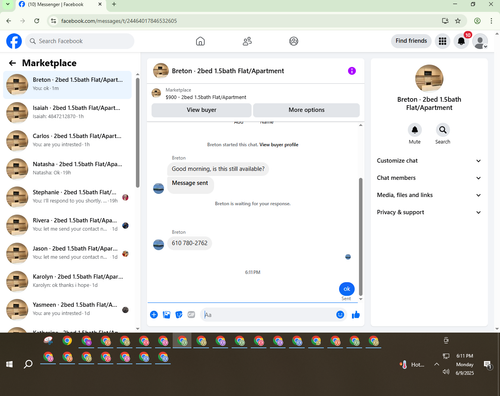This screenshot has width=500, height=396.
Task: Open Windows taskbar search
Action: tap(28, 364)
